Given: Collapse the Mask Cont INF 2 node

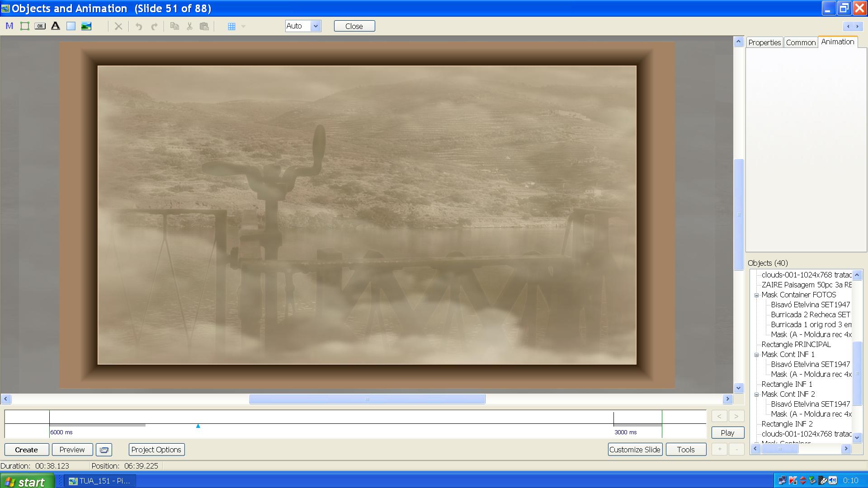Looking at the screenshot, I should [756, 394].
